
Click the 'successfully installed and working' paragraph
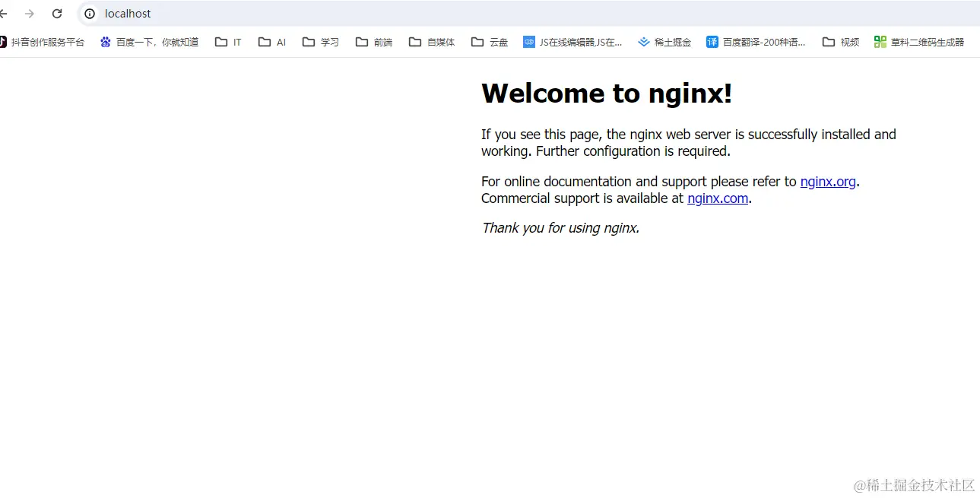point(689,143)
